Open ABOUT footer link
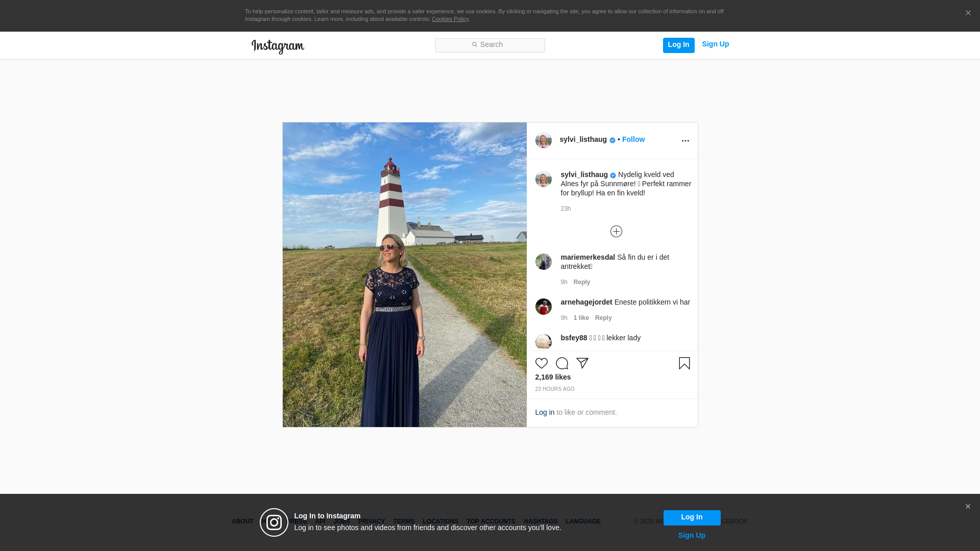Screen dimensions: 980x551 click(x=242, y=521)
